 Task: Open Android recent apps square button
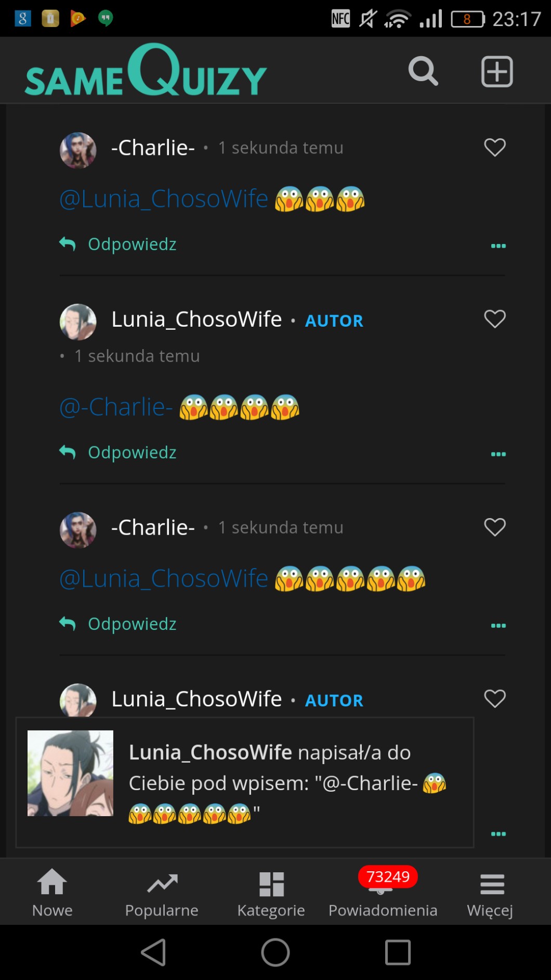(398, 952)
